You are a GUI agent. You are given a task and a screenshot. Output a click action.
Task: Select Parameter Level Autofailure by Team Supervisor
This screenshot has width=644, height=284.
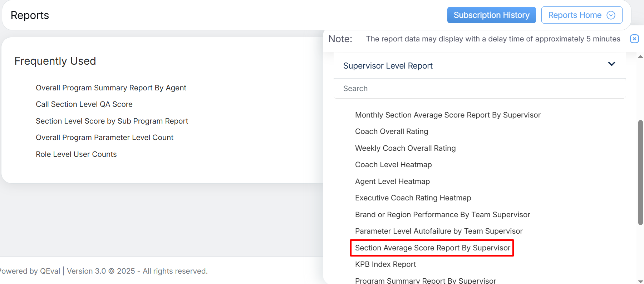(439, 231)
